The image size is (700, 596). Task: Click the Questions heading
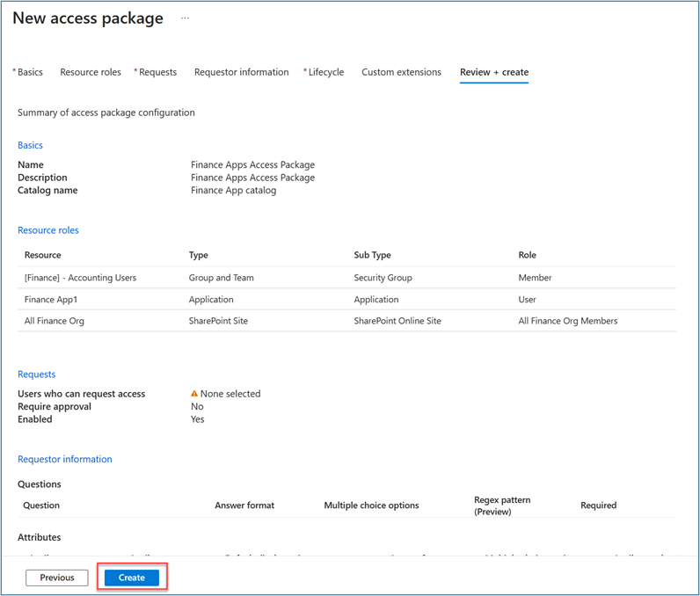tap(40, 484)
